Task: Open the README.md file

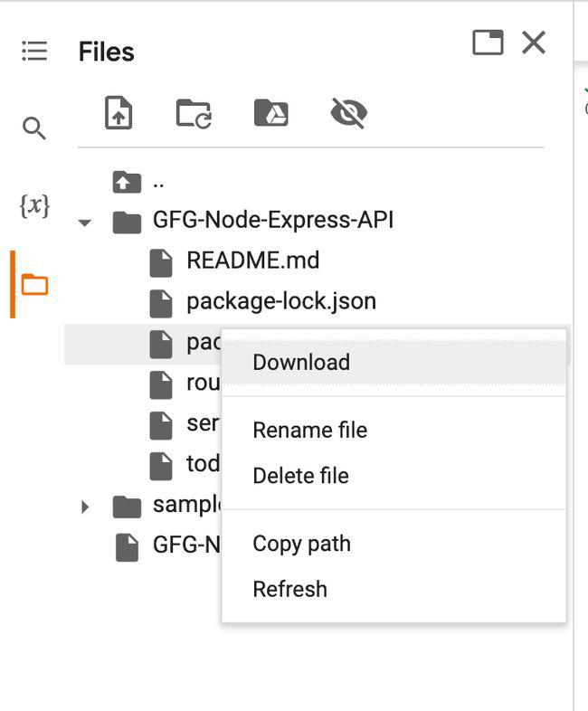Action: click(x=252, y=261)
